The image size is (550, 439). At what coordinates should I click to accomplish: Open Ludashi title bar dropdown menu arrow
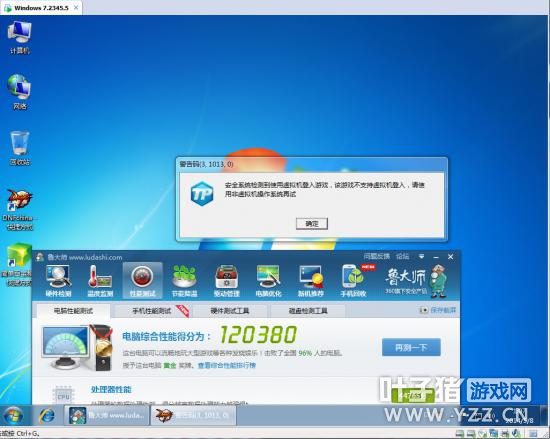pyautogui.click(x=421, y=257)
